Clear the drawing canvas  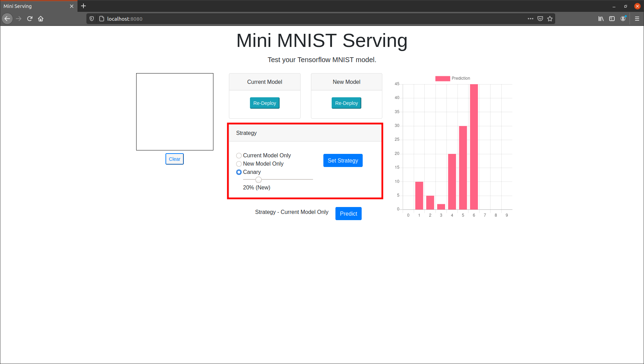tap(174, 159)
